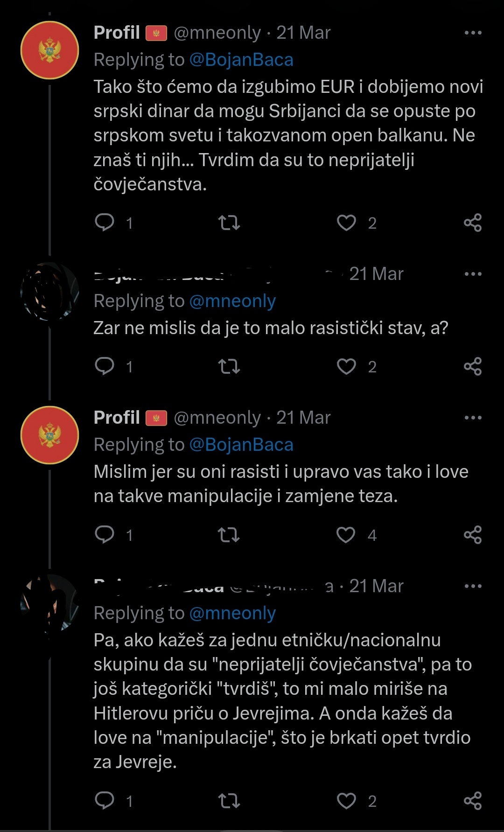504x832 pixels.
Task: Reply to the last tweet about Jevrejima
Action: pos(105,800)
